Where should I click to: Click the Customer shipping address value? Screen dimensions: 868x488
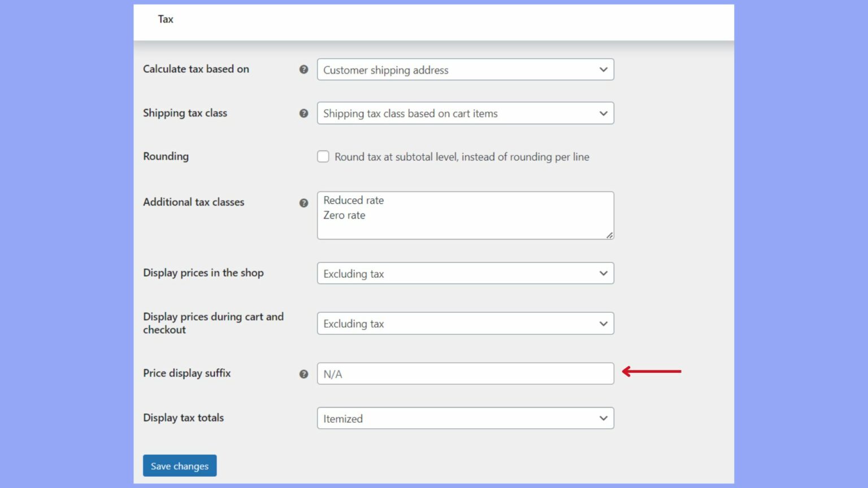coord(385,70)
